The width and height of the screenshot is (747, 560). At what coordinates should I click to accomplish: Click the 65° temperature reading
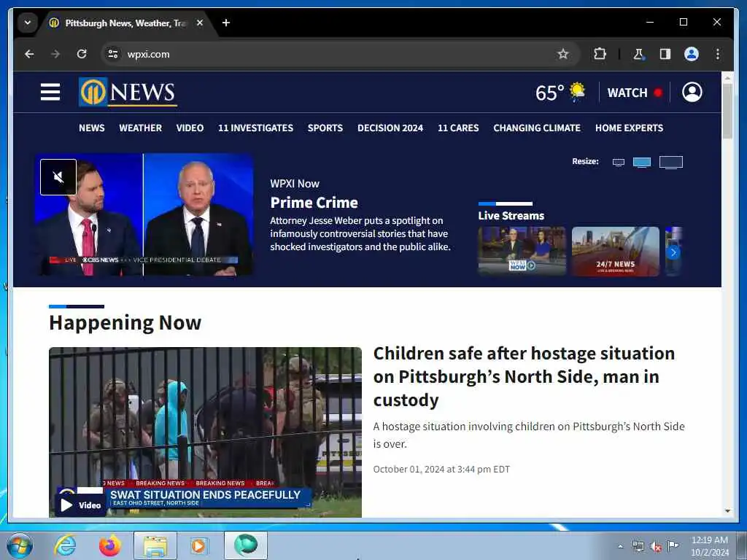coord(549,93)
